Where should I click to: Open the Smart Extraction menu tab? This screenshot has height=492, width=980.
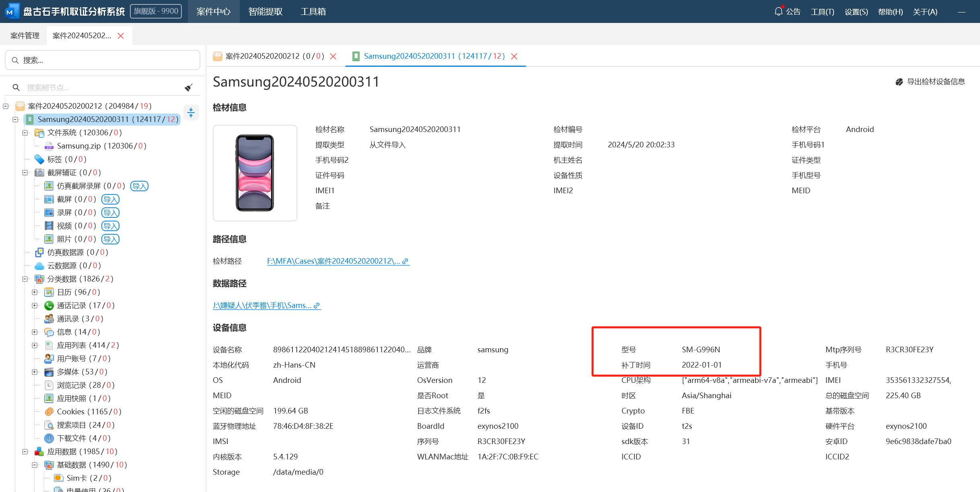265,11
